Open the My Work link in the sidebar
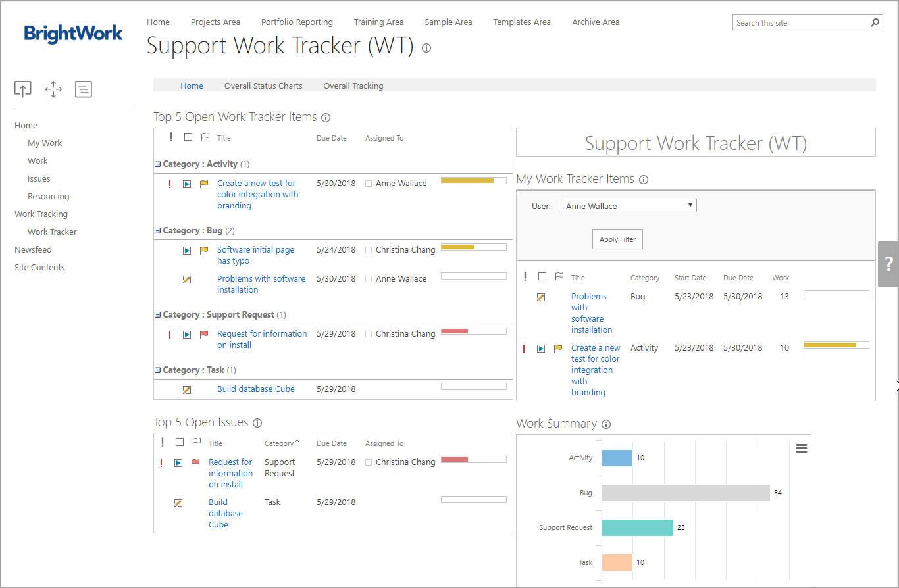Viewport: 899px width, 588px height. [45, 143]
